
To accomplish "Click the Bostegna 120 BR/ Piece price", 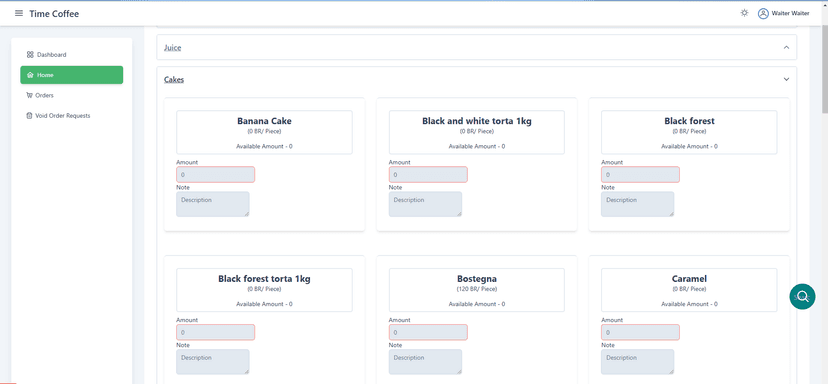I will [x=477, y=289].
